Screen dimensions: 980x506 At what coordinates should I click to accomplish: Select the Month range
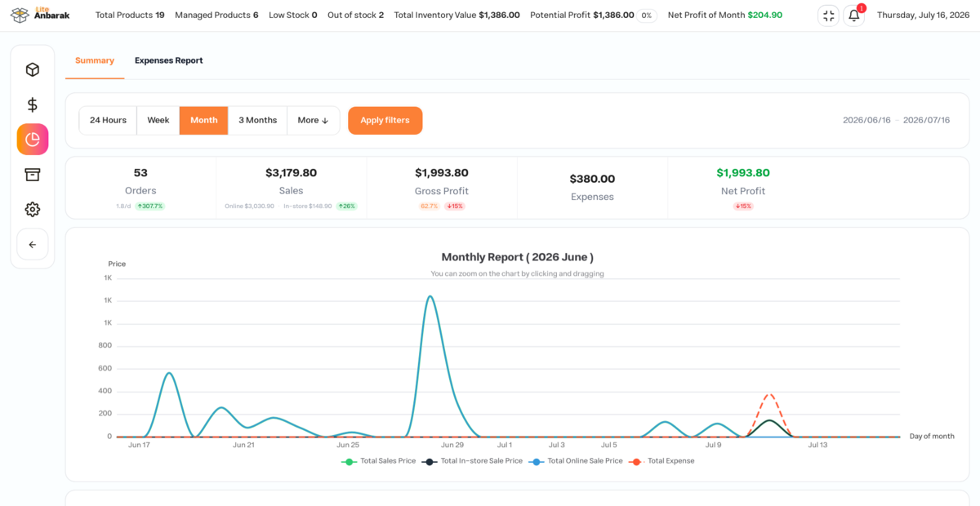pos(203,120)
